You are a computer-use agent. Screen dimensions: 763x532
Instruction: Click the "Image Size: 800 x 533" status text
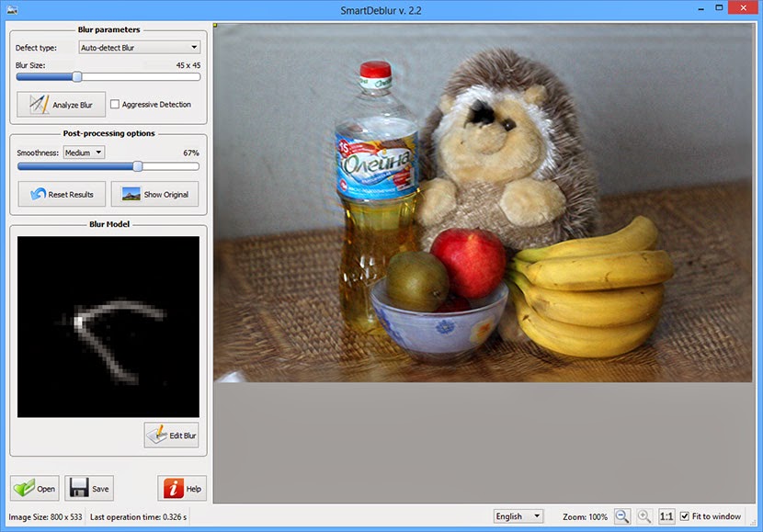coord(45,517)
